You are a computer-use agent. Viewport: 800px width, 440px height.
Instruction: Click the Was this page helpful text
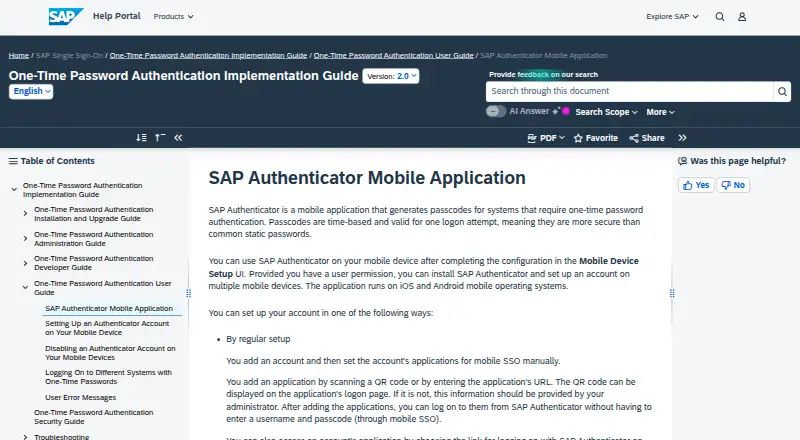[738, 161]
